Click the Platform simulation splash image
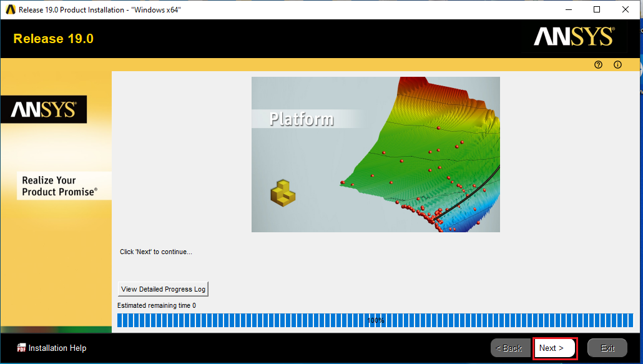Screen dimensions: 643x364 point(376,155)
